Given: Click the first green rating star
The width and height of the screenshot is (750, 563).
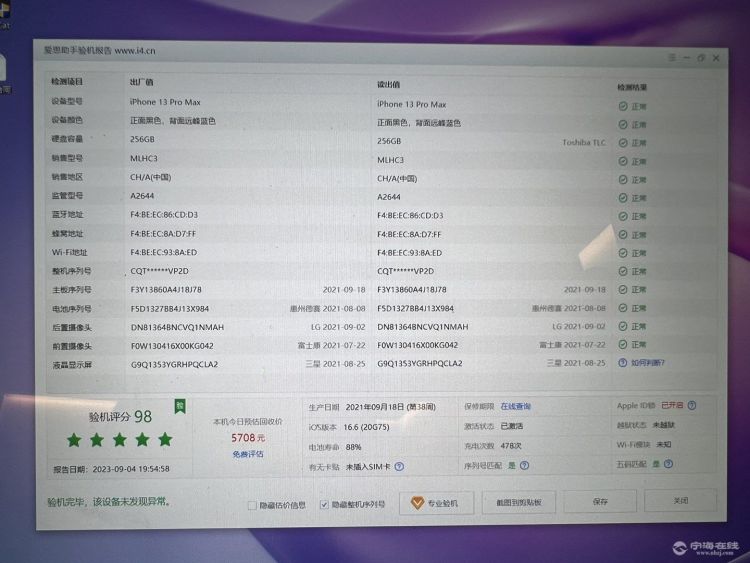Looking at the screenshot, I should 74,440.
